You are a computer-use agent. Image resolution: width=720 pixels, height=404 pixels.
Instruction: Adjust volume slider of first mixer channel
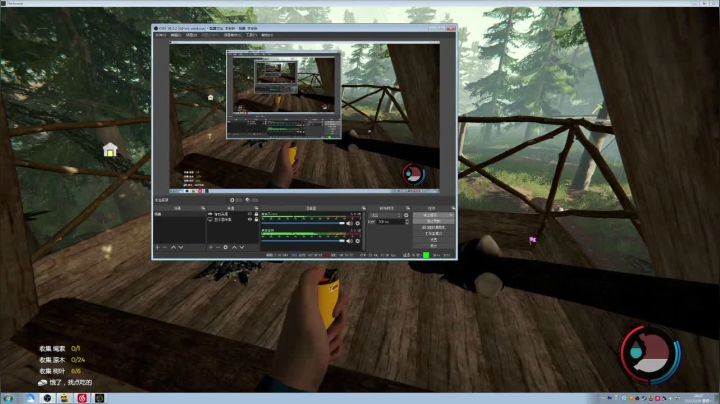pyautogui.click(x=303, y=223)
